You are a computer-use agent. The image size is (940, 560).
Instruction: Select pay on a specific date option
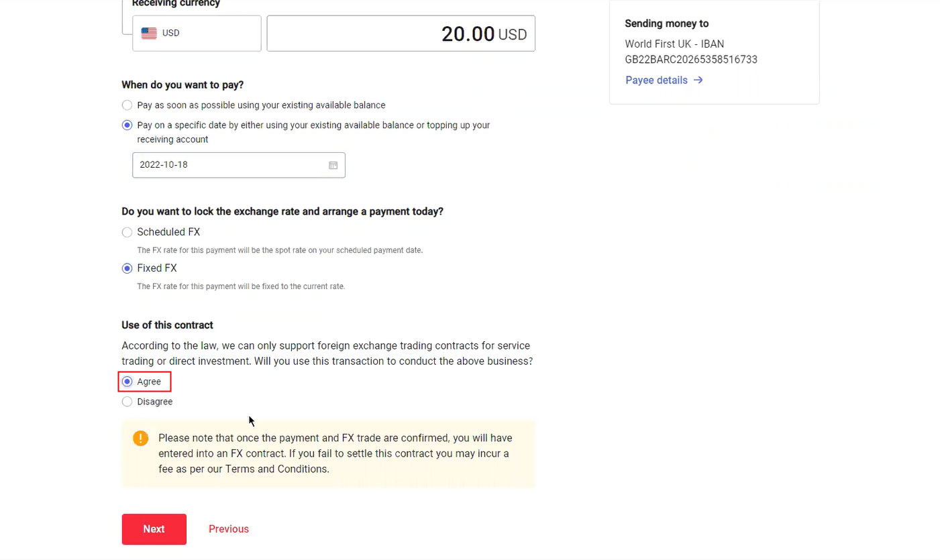click(x=127, y=125)
